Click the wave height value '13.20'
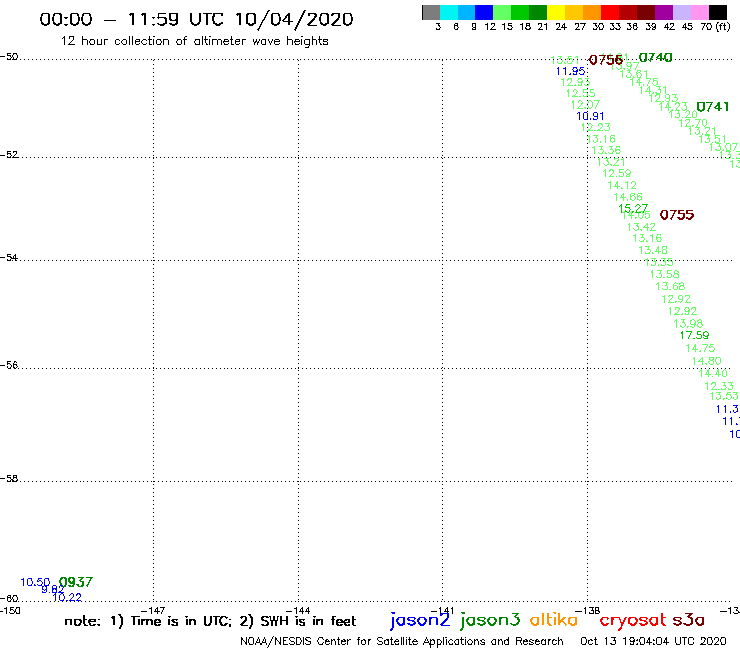Viewport: 740px width, 650px height. click(x=683, y=115)
